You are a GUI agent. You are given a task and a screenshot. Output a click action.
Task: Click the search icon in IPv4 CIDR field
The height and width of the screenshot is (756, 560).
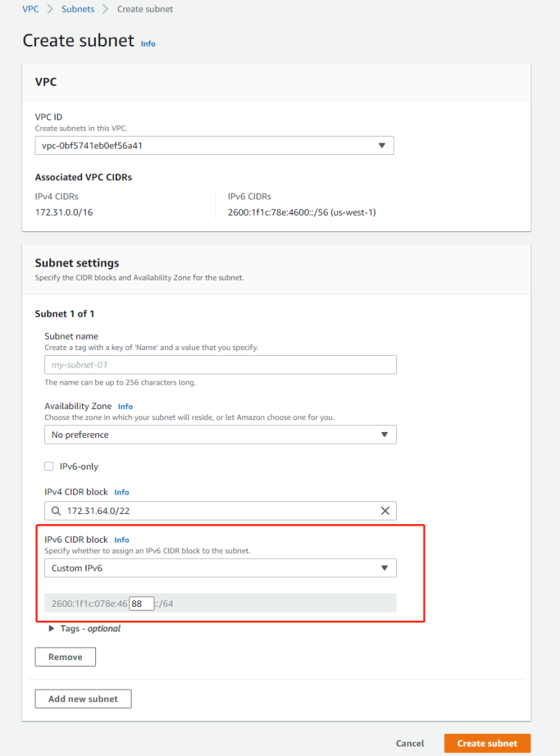click(56, 511)
